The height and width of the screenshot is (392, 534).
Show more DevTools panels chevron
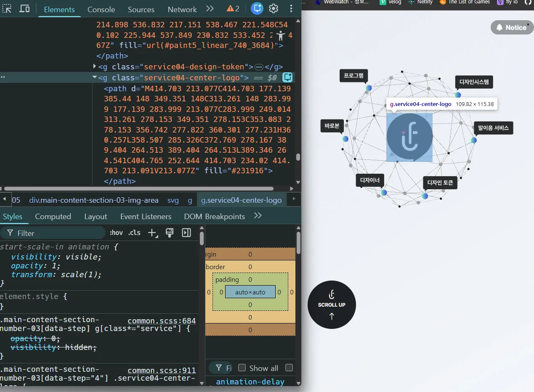tap(210, 9)
